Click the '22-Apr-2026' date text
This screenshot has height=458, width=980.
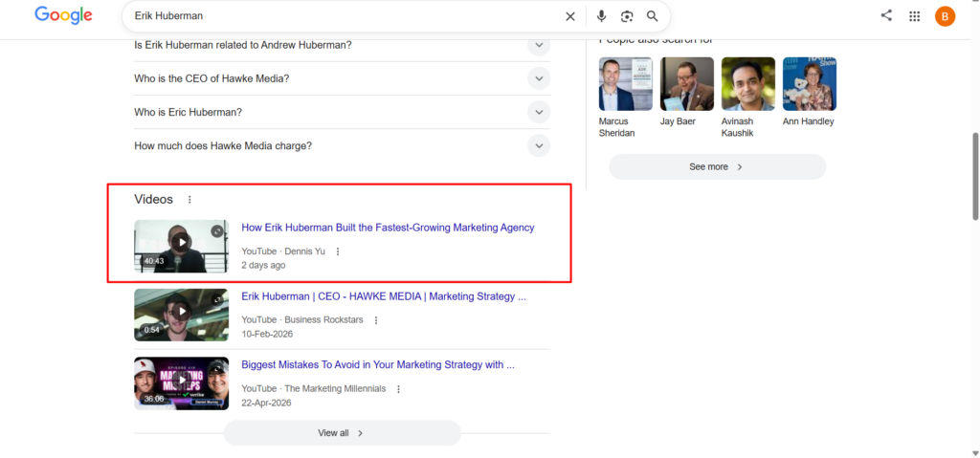(267, 403)
